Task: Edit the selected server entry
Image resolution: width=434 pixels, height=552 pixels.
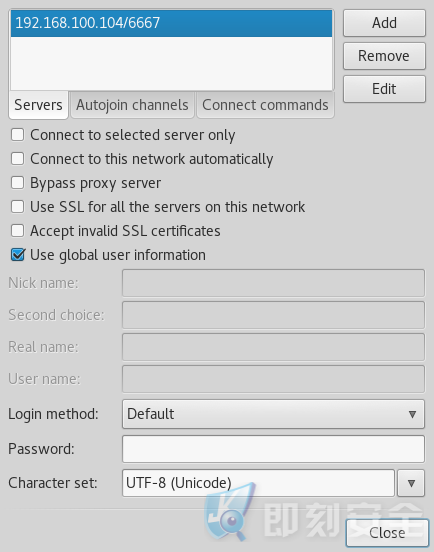Action: 384,89
